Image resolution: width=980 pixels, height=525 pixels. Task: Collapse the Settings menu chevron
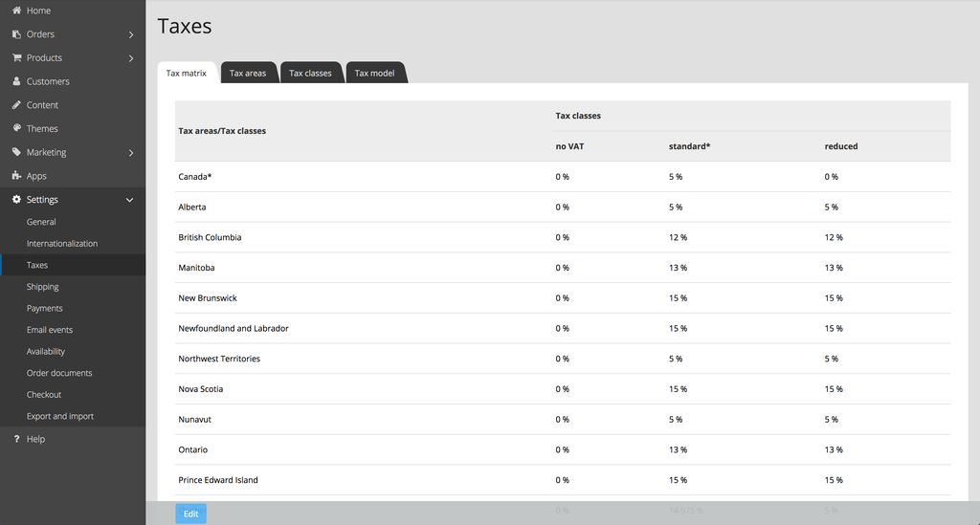(x=129, y=201)
